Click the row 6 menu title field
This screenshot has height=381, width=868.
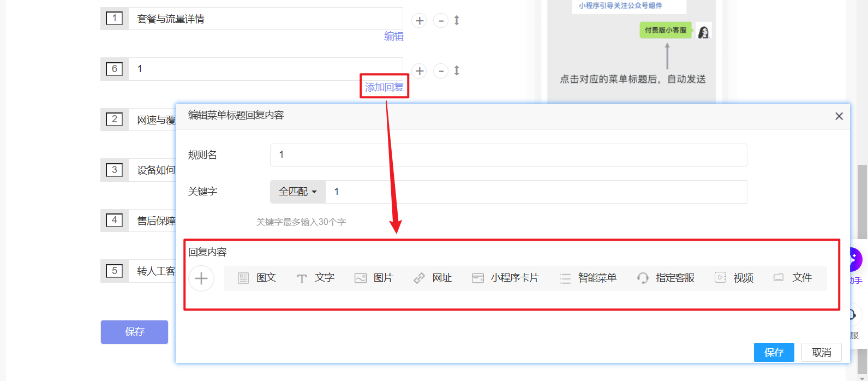pos(266,69)
